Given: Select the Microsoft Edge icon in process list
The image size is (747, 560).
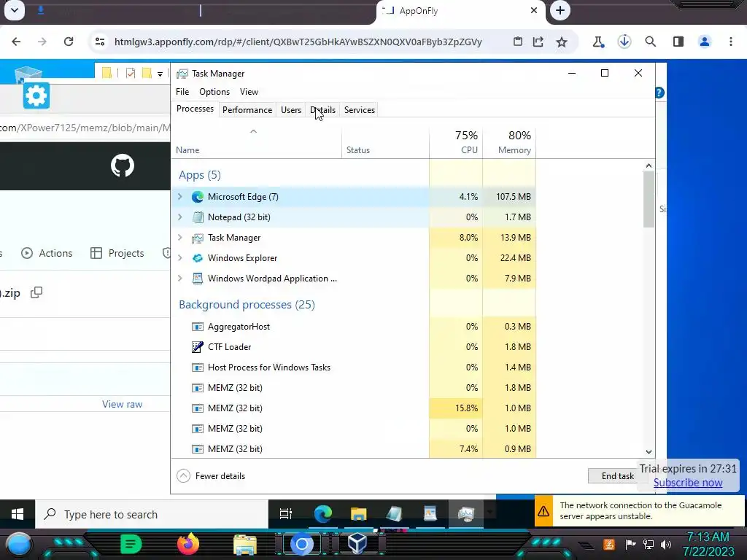Looking at the screenshot, I should point(197,197).
